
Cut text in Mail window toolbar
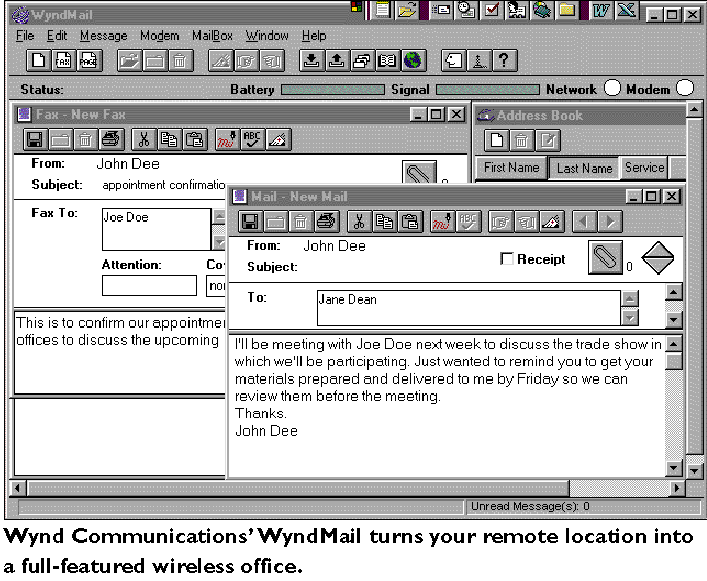pyautogui.click(x=359, y=221)
